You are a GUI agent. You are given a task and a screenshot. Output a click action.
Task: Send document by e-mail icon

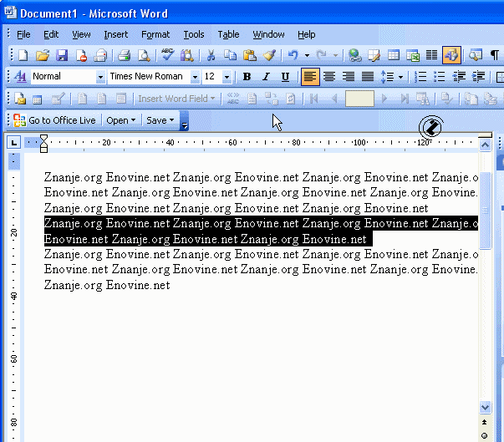(100, 56)
